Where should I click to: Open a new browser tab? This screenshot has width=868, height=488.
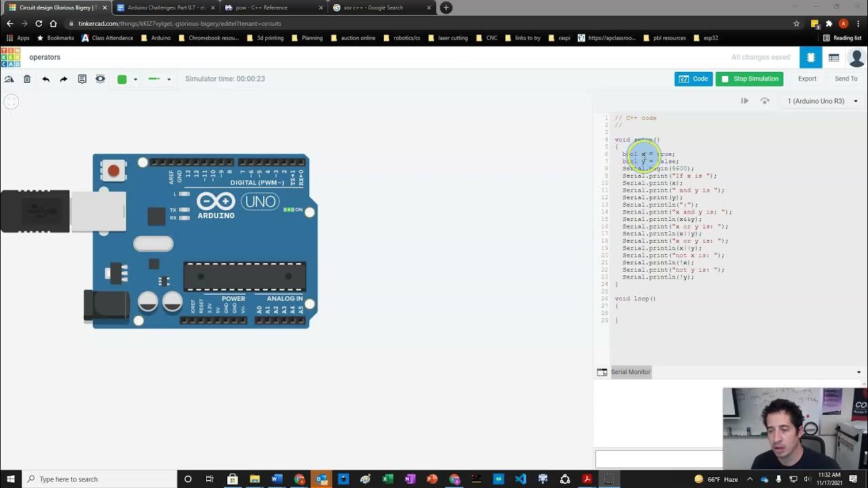pyautogui.click(x=446, y=7)
